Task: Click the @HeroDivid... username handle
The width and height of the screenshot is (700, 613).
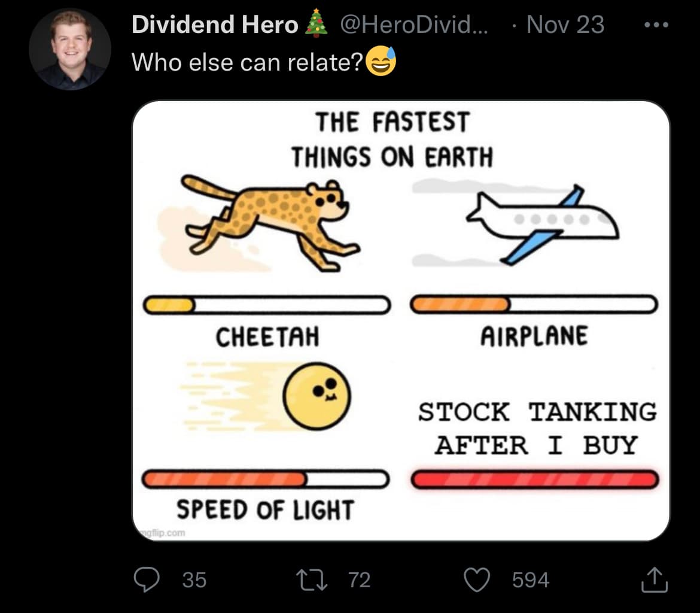Action: [414, 25]
